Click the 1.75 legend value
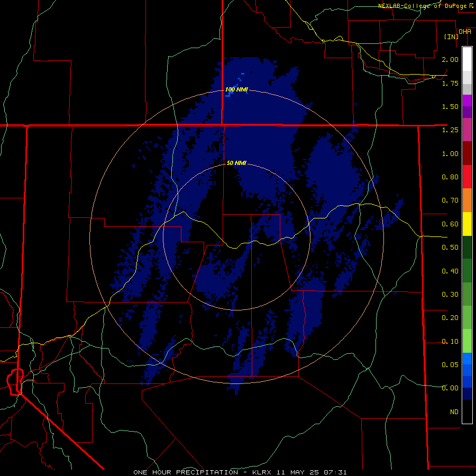This screenshot has width=476, height=476. pyautogui.click(x=450, y=83)
